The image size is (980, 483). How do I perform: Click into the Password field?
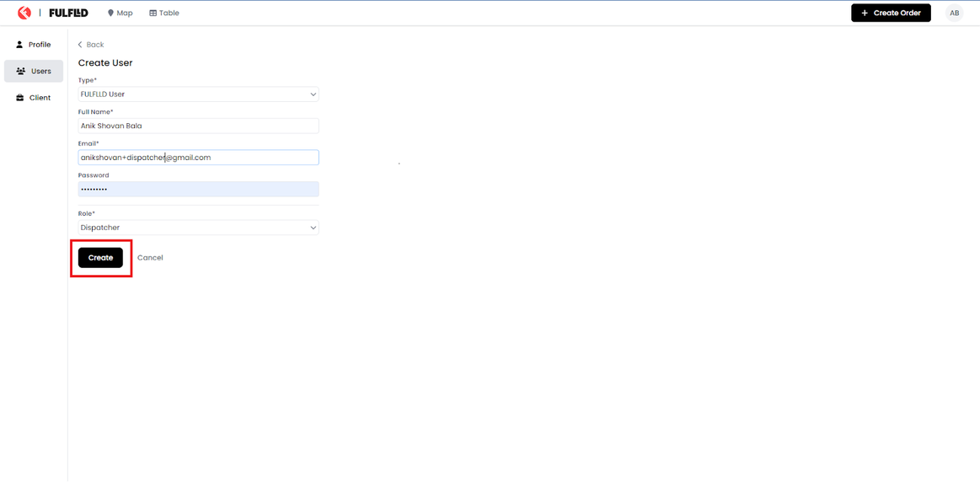pos(198,190)
